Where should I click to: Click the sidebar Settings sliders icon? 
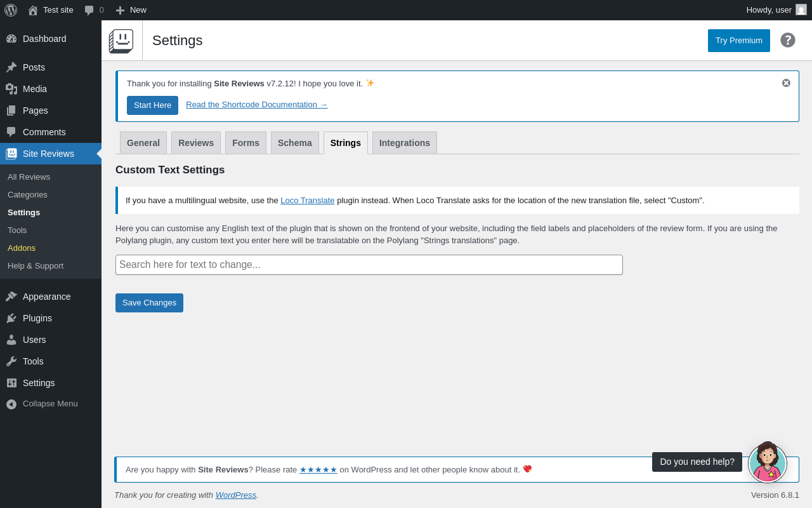click(x=11, y=383)
